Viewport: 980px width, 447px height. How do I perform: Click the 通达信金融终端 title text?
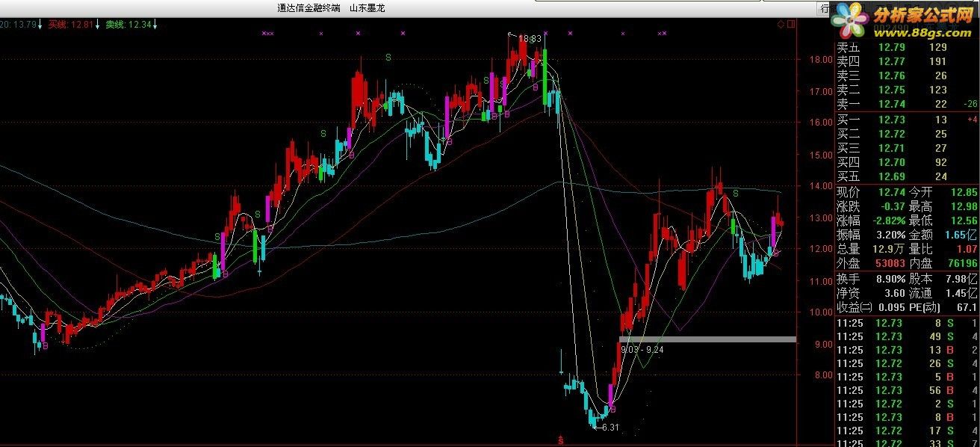pos(308,9)
